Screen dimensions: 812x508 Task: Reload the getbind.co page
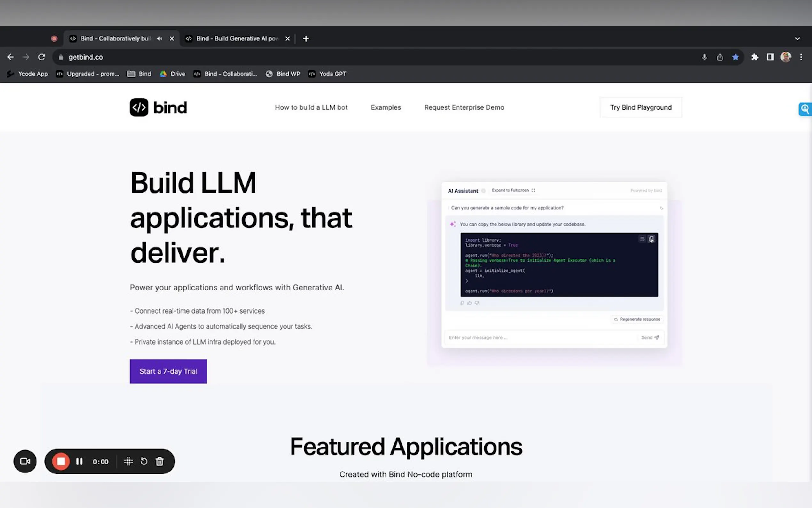pyautogui.click(x=42, y=57)
